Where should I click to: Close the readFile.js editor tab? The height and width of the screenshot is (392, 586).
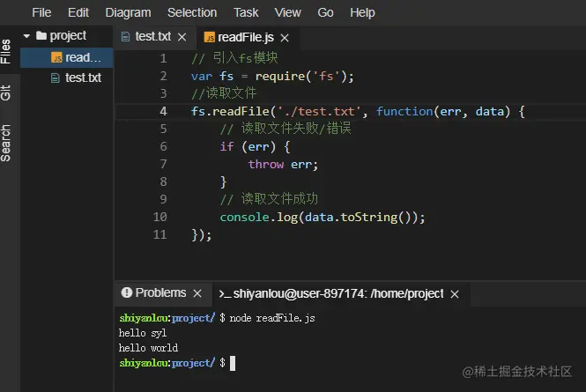(285, 38)
